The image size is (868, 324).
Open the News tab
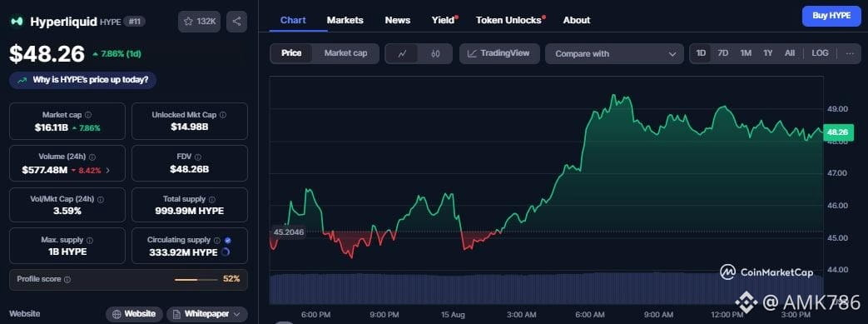coord(398,20)
